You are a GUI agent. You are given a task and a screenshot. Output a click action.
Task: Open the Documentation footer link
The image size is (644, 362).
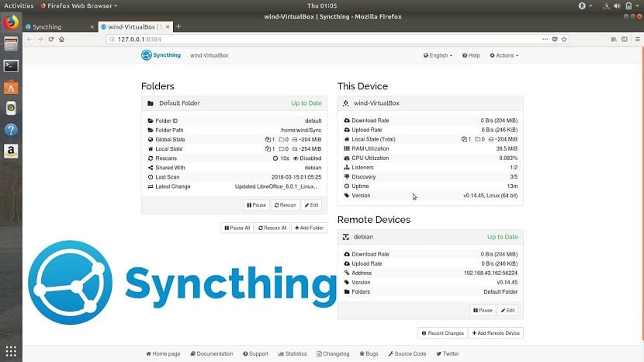[212, 353]
